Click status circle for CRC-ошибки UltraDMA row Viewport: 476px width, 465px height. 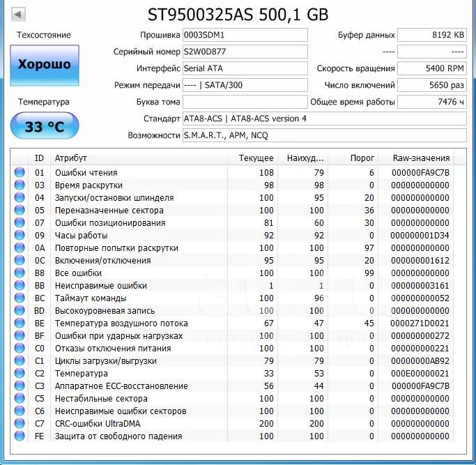tap(20, 423)
